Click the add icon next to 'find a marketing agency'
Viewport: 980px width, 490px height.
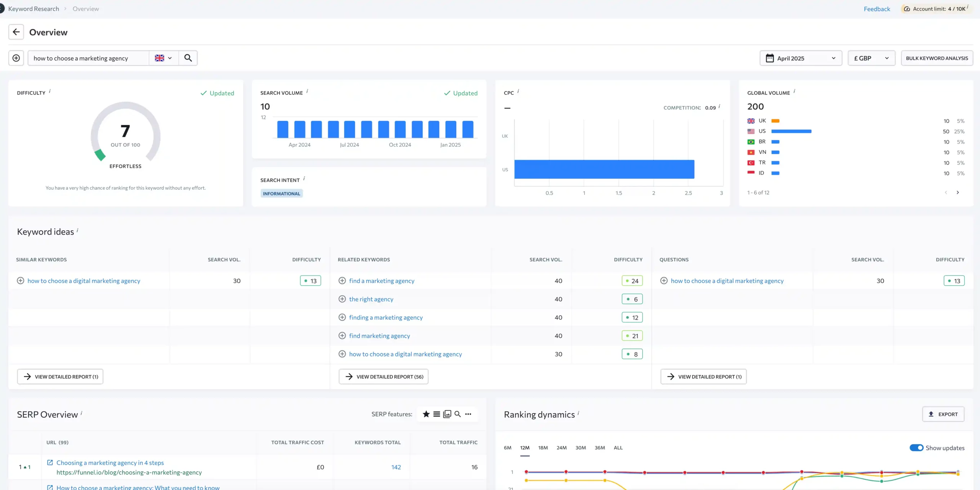[x=342, y=280]
